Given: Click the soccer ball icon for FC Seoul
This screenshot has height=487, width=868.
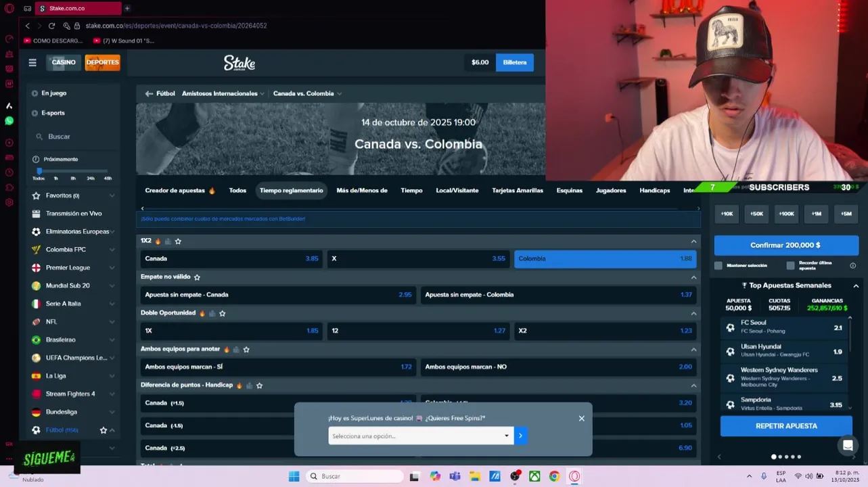Looking at the screenshot, I should (730, 327).
